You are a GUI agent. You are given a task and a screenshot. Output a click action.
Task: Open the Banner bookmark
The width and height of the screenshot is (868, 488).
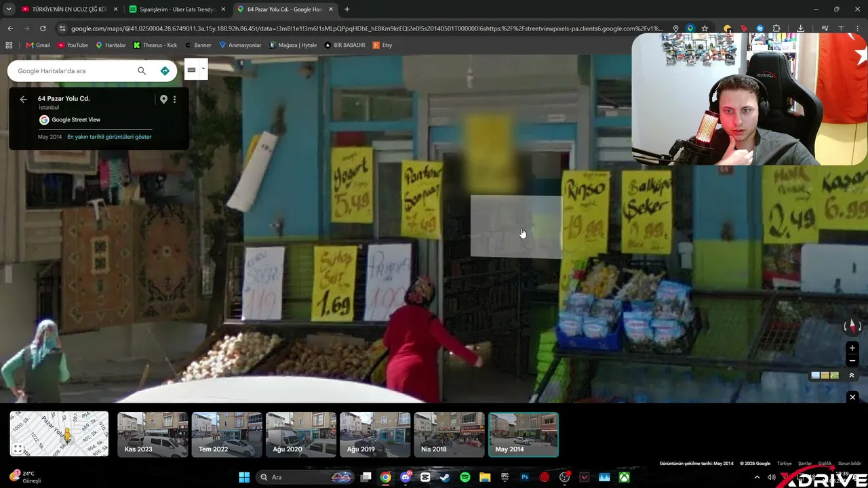click(x=198, y=45)
